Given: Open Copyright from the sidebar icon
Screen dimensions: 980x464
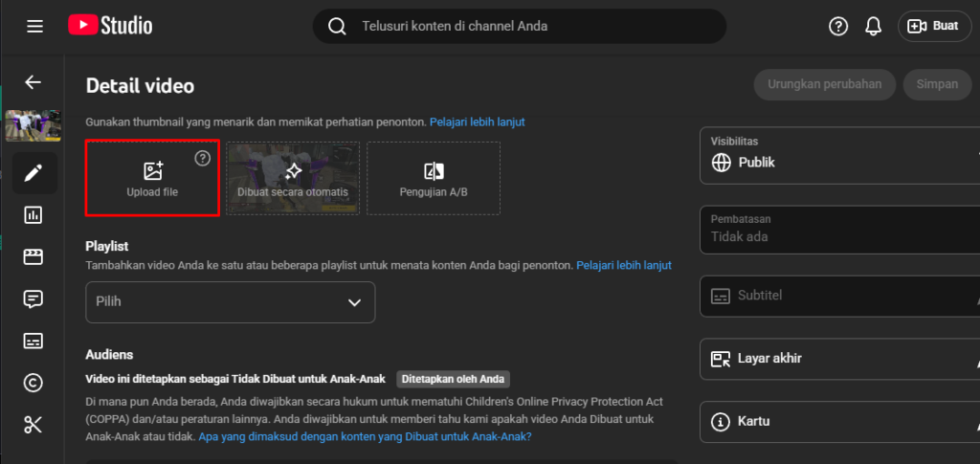Looking at the screenshot, I should click(33, 384).
